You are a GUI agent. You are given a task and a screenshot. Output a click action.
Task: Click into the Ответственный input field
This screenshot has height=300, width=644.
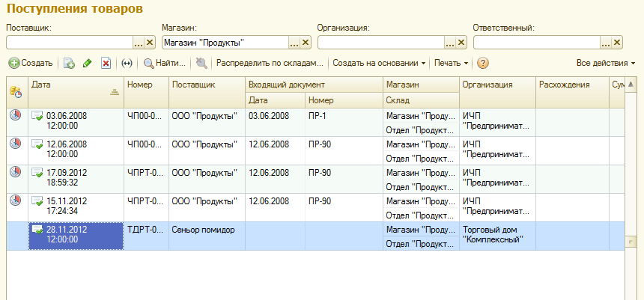tap(537, 43)
